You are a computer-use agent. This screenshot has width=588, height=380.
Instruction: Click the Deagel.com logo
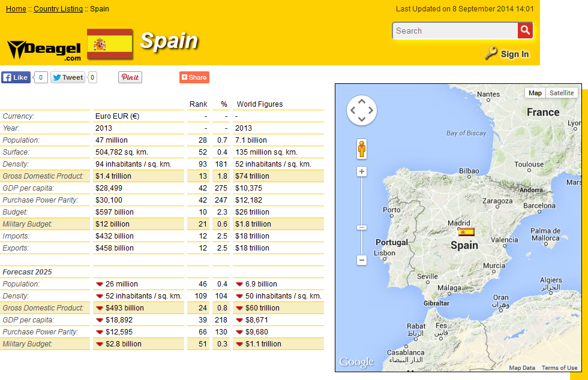click(44, 50)
